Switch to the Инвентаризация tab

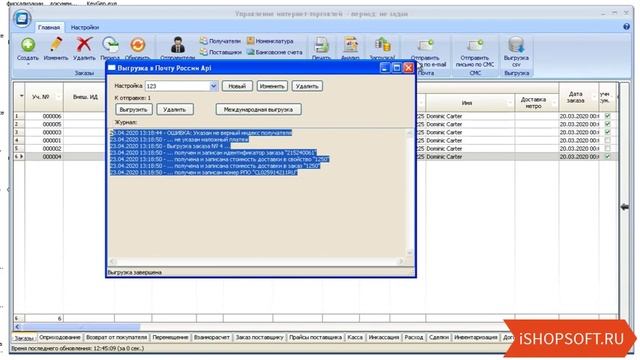pos(476,338)
